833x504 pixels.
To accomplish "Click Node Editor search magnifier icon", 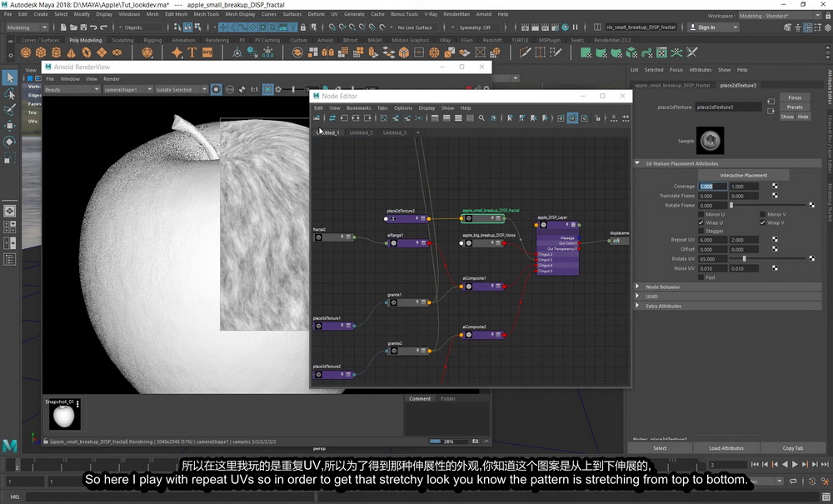I will click(x=481, y=118).
